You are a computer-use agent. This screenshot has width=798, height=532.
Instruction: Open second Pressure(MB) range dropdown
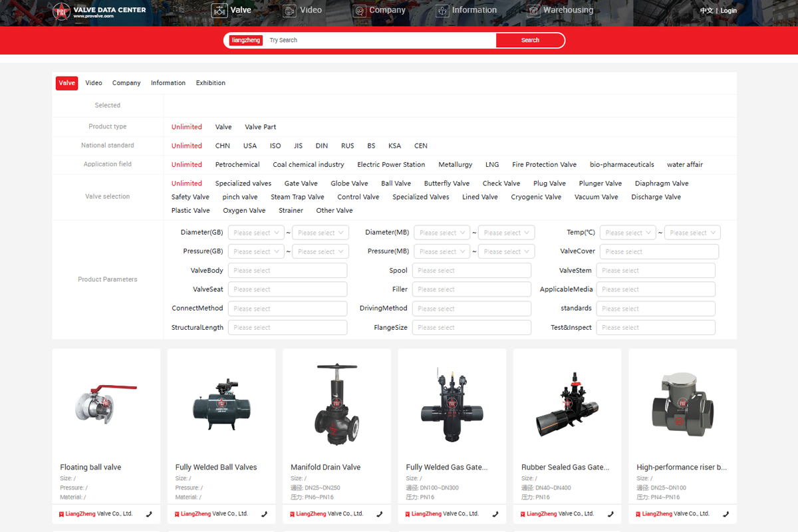pyautogui.click(x=506, y=252)
